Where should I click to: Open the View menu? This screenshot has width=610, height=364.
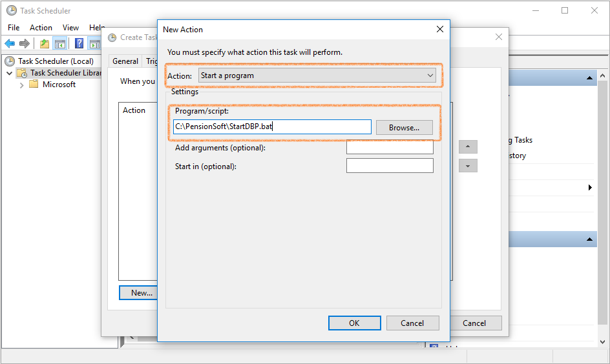pos(70,28)
